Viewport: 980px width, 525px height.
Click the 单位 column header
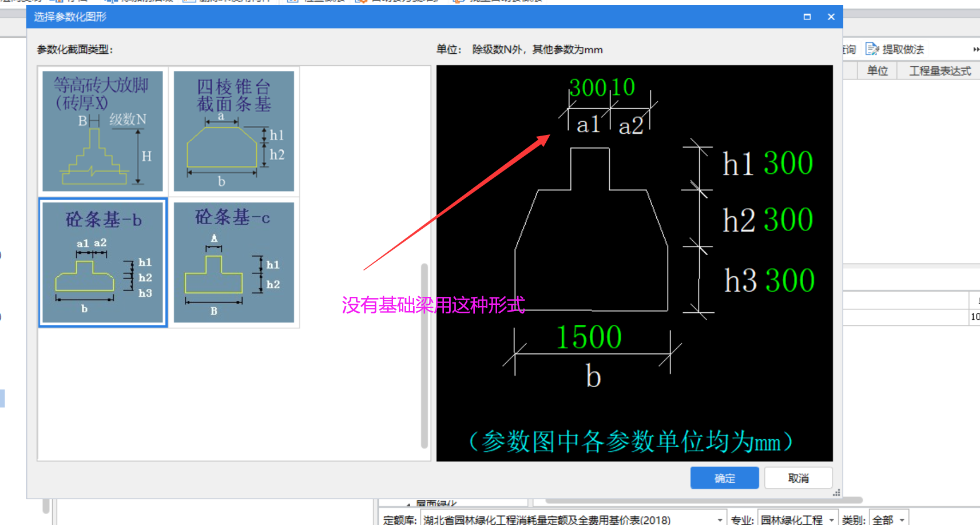click(878, 71)
